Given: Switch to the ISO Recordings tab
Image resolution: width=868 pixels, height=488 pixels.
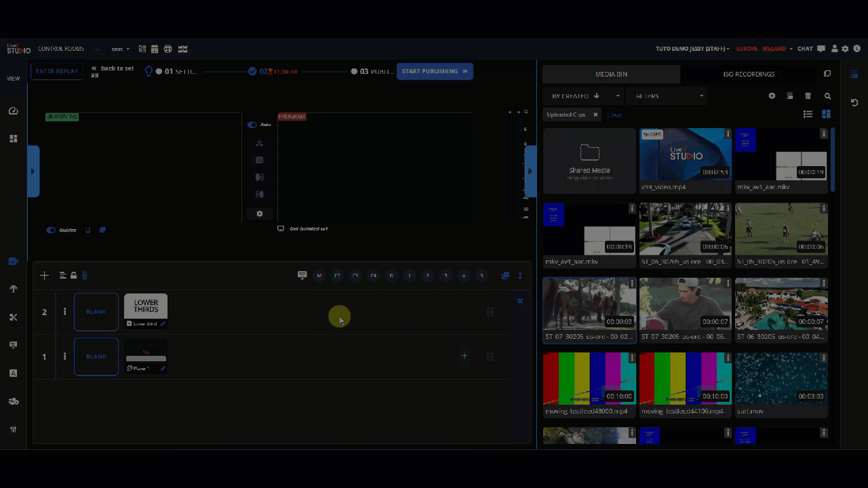Looking at the screenshot, I should click(x=749, y=74).
